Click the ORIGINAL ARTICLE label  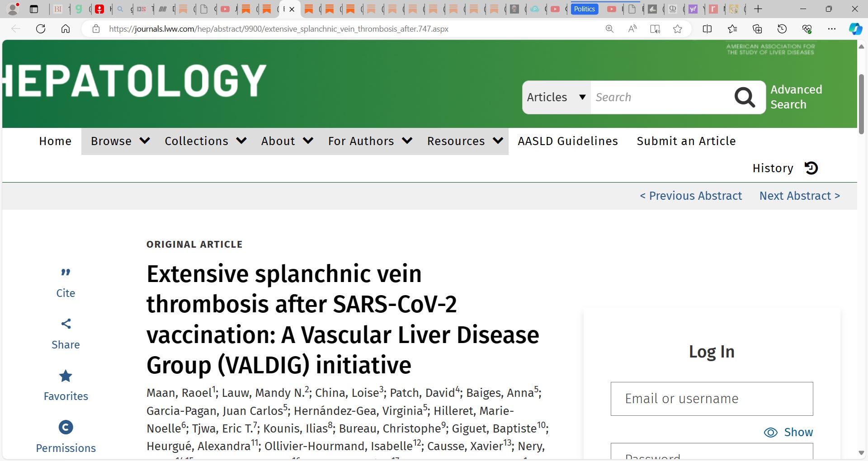194,245
